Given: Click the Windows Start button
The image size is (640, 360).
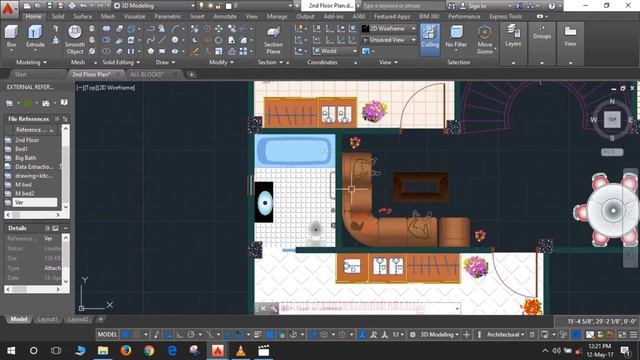Looking at the screenshot, I should (11, 351).
